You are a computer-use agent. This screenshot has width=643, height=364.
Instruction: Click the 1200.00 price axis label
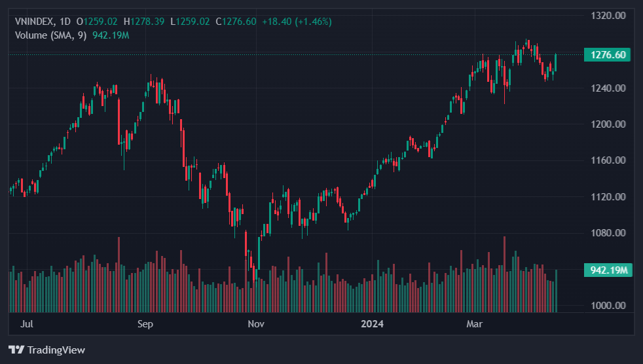click(x=608, y=124)
